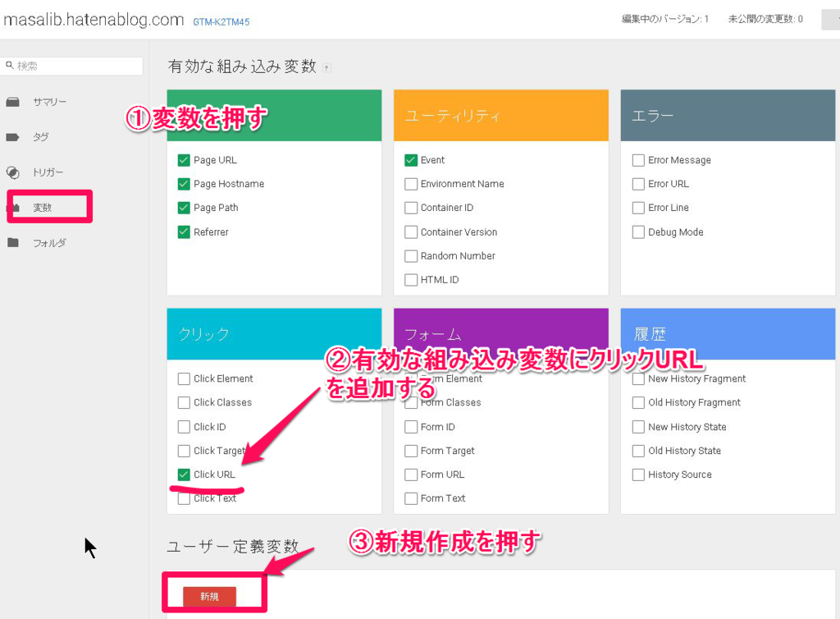The image size is (840, 619).
Task: Click the masalib.hatenablog.com container title
Action: pyautogui.click(x=94, y=20)
